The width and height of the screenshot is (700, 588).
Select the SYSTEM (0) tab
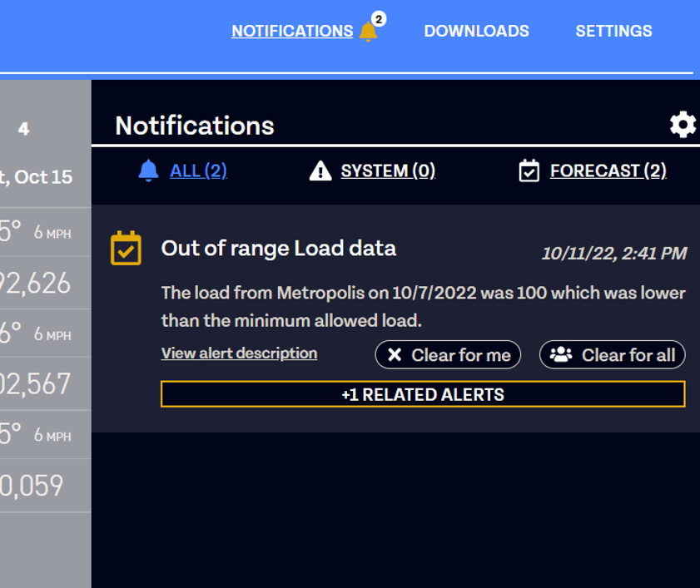388,170
